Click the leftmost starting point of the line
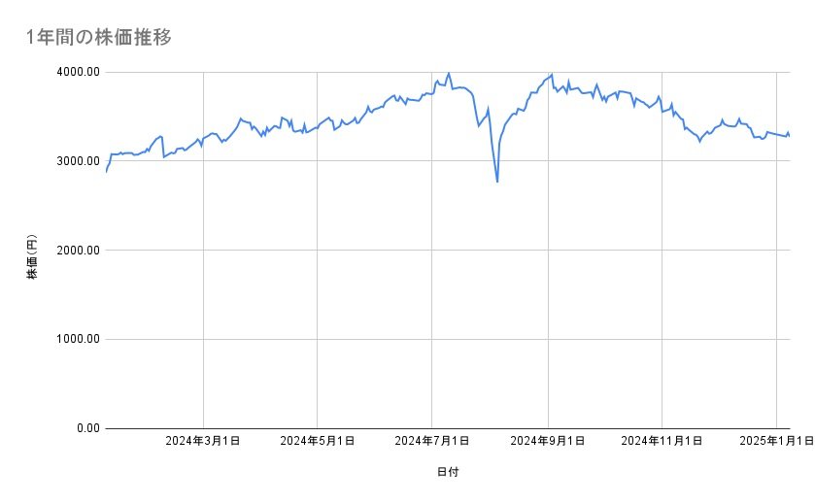 (106, 171)
